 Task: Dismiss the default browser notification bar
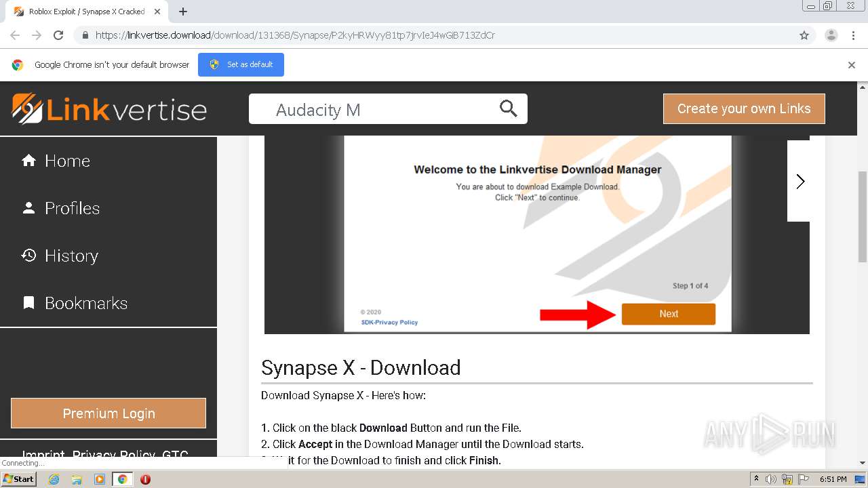click(852, 65)
